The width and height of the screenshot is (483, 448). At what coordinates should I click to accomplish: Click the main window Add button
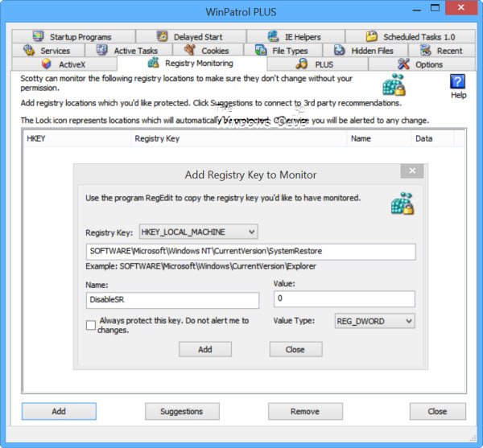point(59,411)
